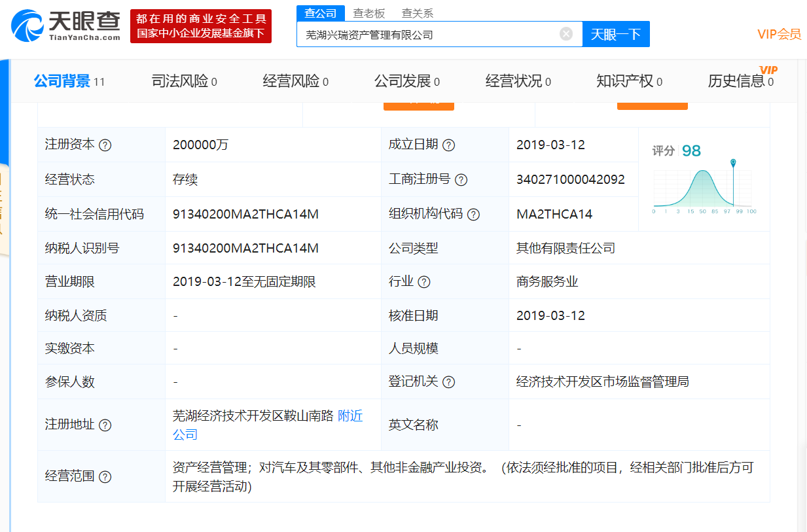Click the score distribution chart

tap(704, 190)
